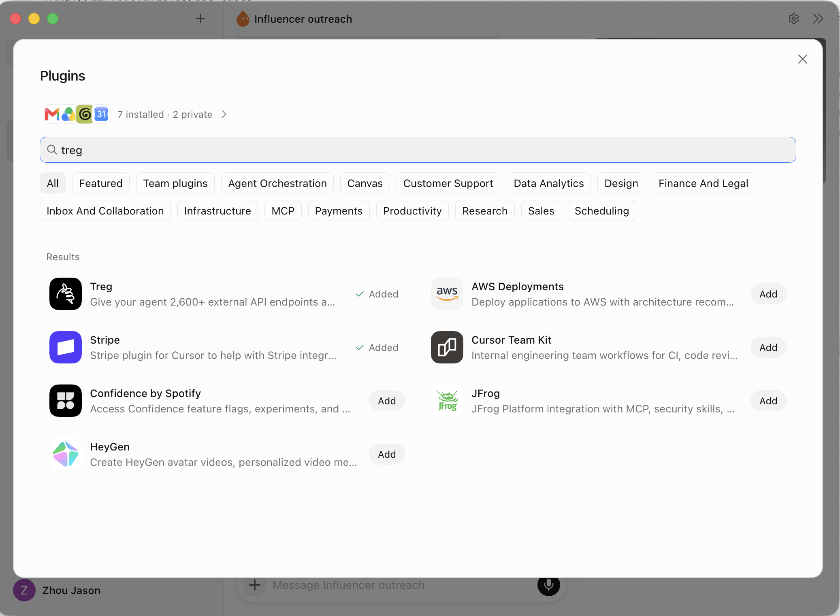
Task: Click the green spiral installed plugin icon
Action: [85, 114]
